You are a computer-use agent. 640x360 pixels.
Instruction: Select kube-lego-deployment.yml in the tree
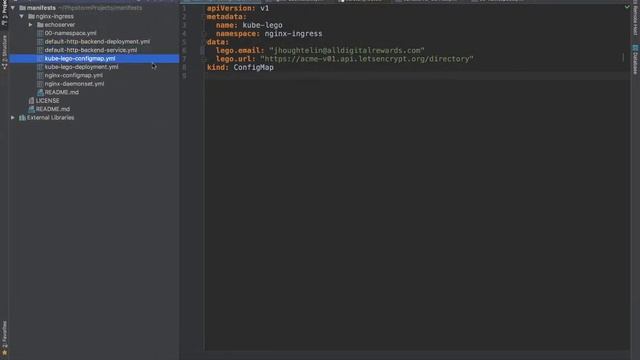(82, 67)
